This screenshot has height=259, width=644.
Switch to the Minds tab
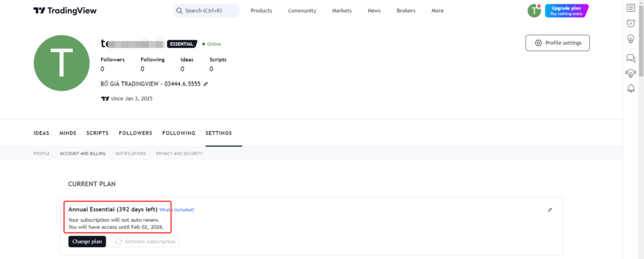(x=68, y=133)
